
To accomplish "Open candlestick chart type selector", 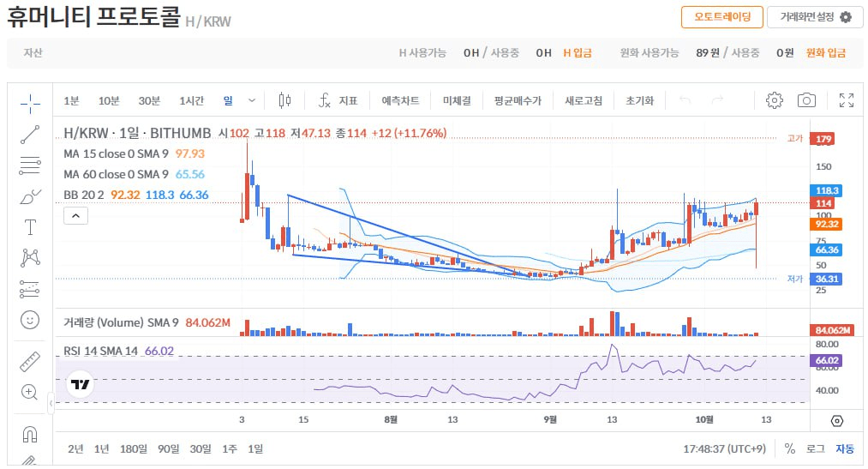I will click(285, 100).
